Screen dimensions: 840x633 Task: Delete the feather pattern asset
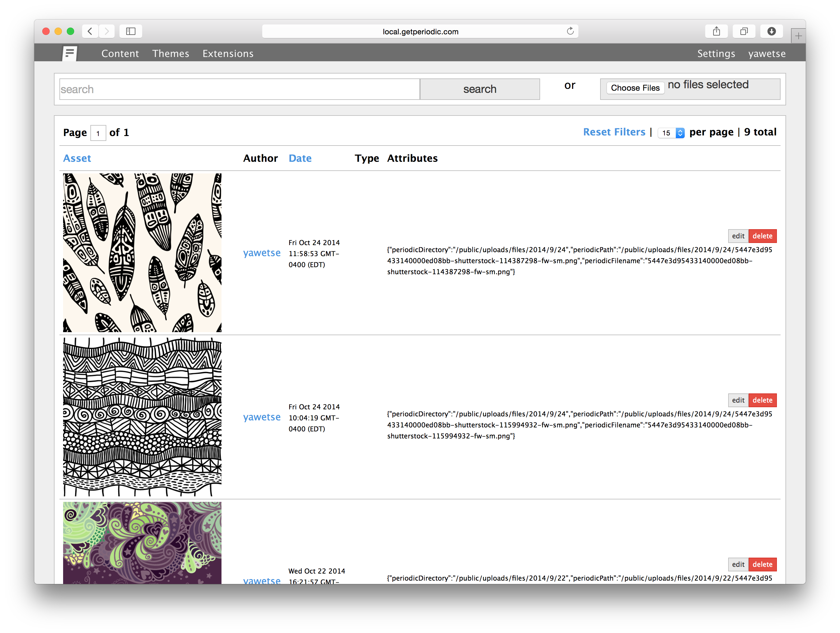(x=762, y=236)
